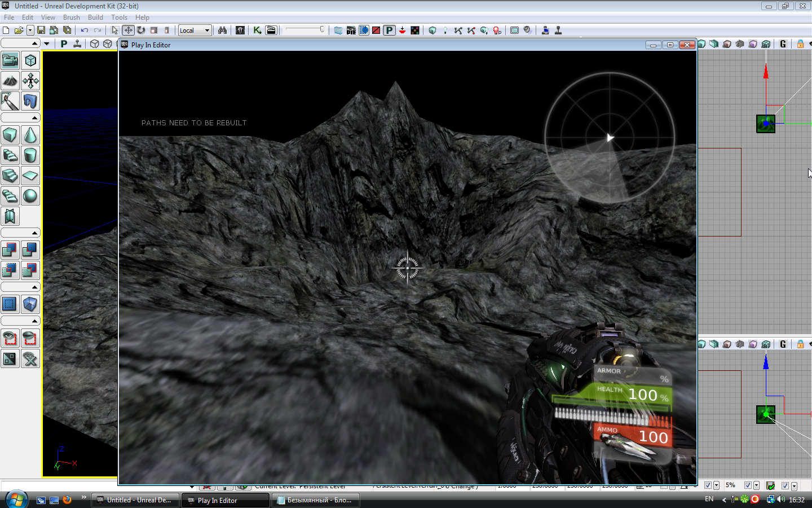Open search with the binoculars icon

[x=223, y=30]
